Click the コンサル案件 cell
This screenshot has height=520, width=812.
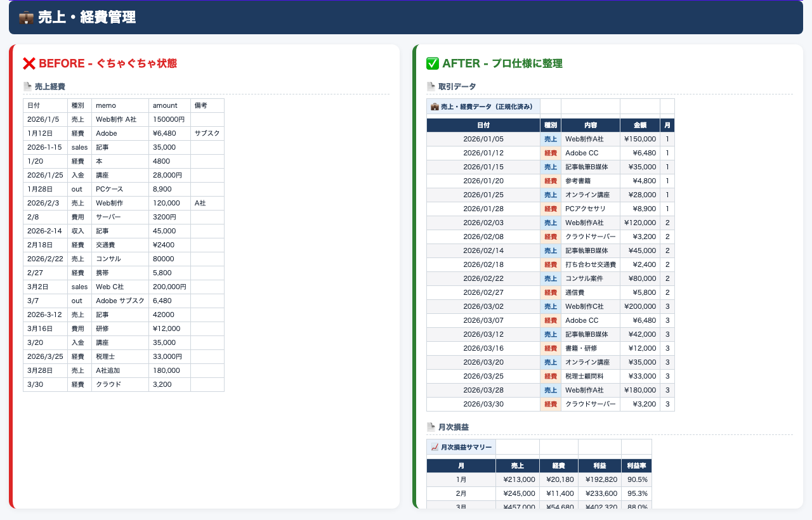tap(591, 279)
